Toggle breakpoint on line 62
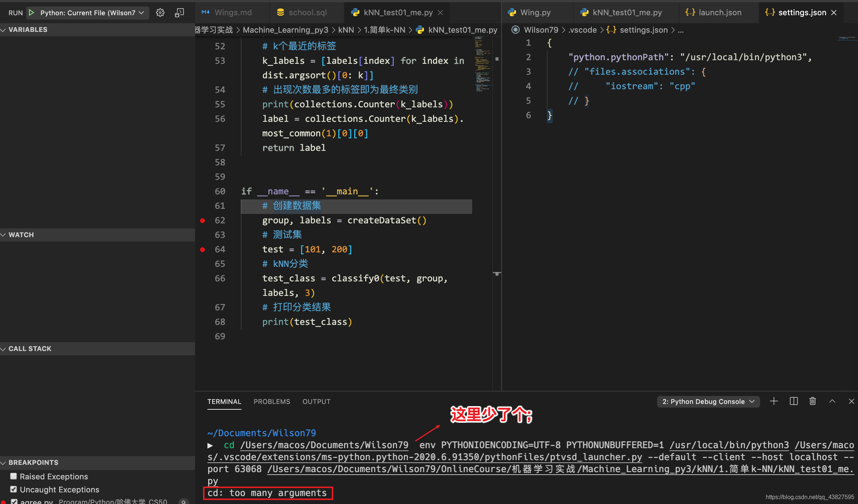 pos(203,220)
